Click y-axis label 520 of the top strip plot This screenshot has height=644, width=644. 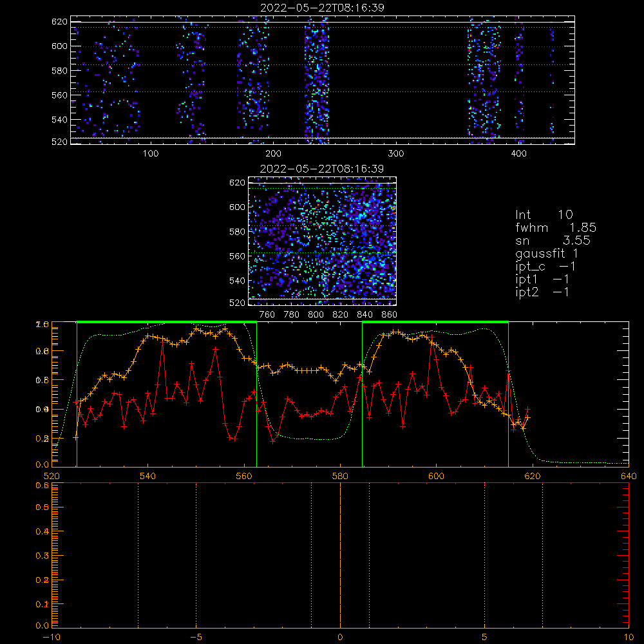pyautogui.click(x=59, y=142)
